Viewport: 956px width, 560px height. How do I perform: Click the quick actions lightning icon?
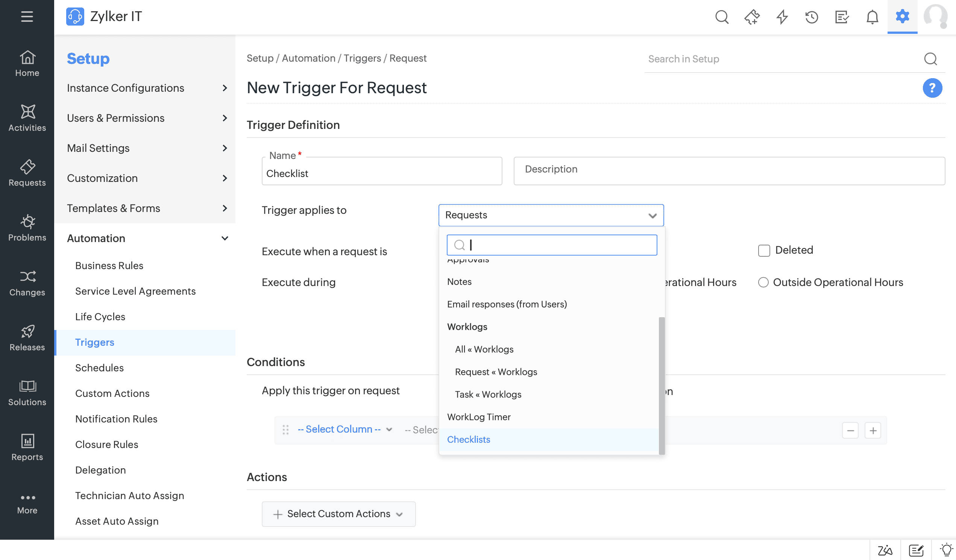(782, 17)
